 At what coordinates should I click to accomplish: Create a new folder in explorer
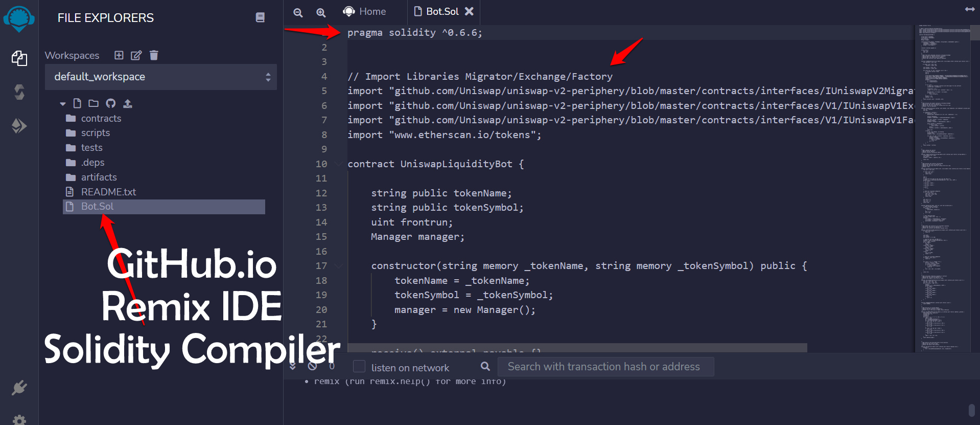(94, 103)
